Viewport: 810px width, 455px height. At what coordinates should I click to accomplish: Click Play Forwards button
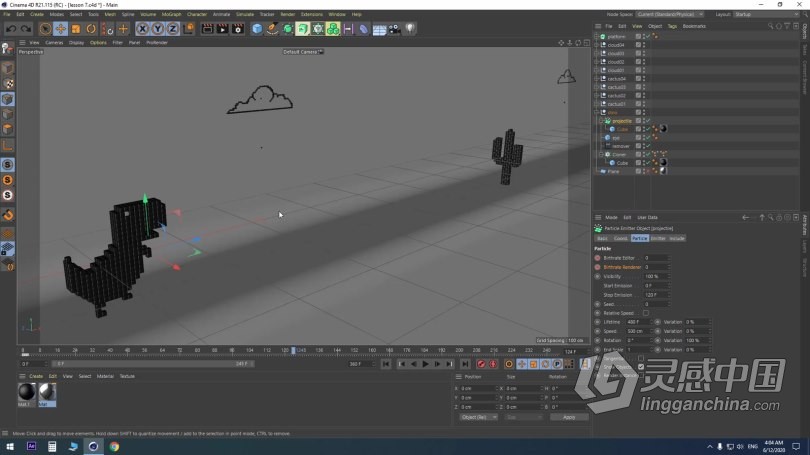[x=425, y=364]
